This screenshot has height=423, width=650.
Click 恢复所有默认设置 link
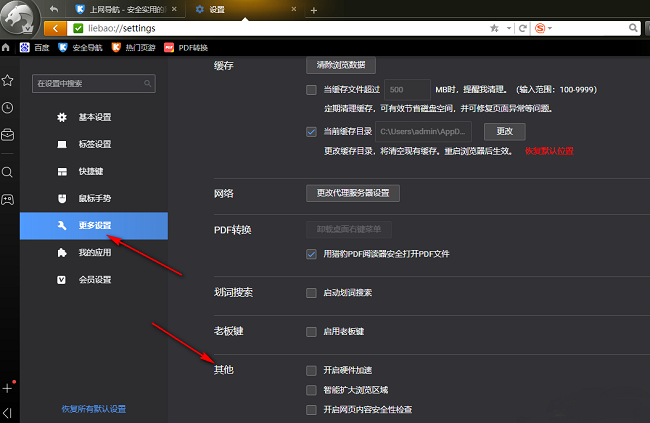click(94, 409)
